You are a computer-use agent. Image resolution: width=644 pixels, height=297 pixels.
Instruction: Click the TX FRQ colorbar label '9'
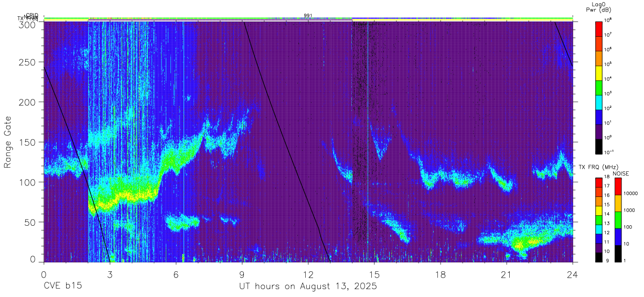point(606,260)
